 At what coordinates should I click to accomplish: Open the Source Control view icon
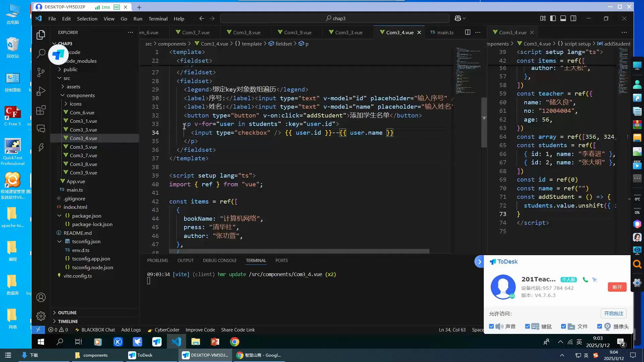tap(41, 72)
